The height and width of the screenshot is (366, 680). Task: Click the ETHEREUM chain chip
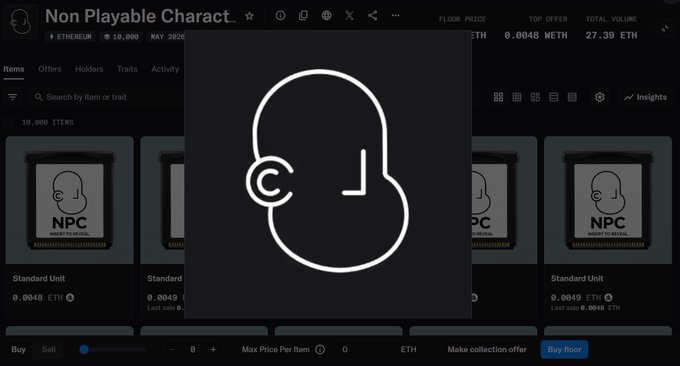71,37
